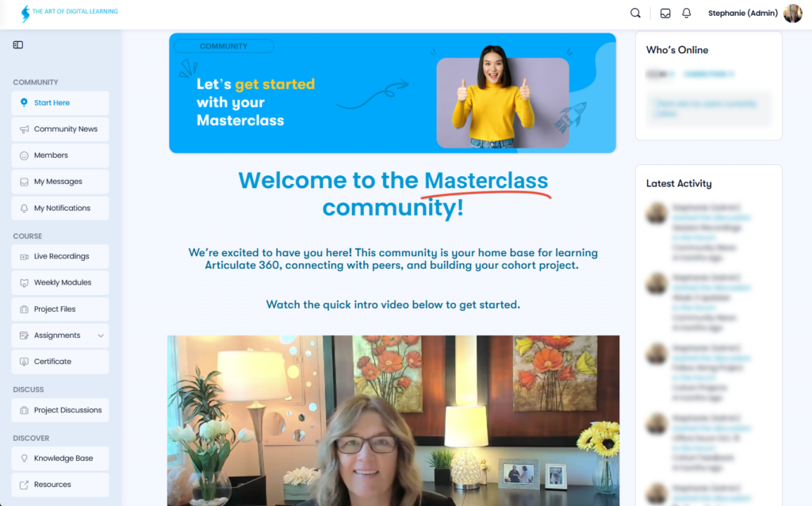Screen dimensions: 812x506
Task: Select Weekly Modules in the sidebar
Action: click(60, 283)
